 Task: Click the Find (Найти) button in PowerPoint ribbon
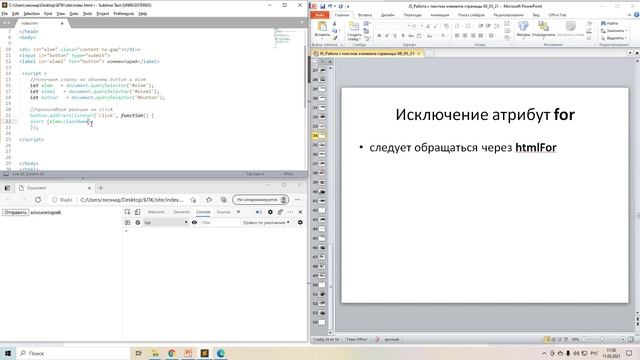click(x=610, y=23)
